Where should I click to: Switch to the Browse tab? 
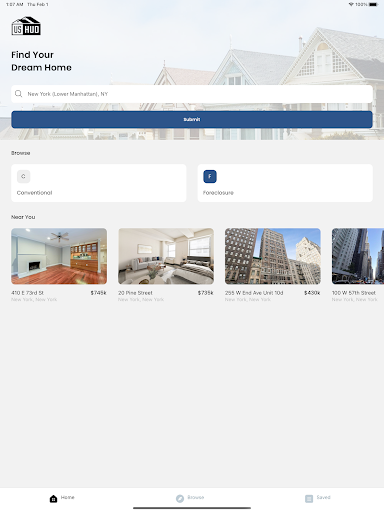click(x=190, y=498)
